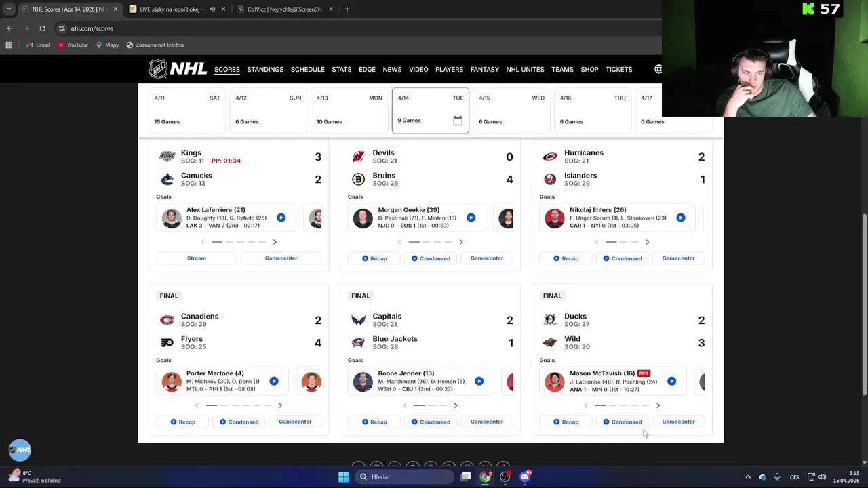Click Canucks team logo
The height and width of the screenshot is (488, 868).
coord(167,179)
